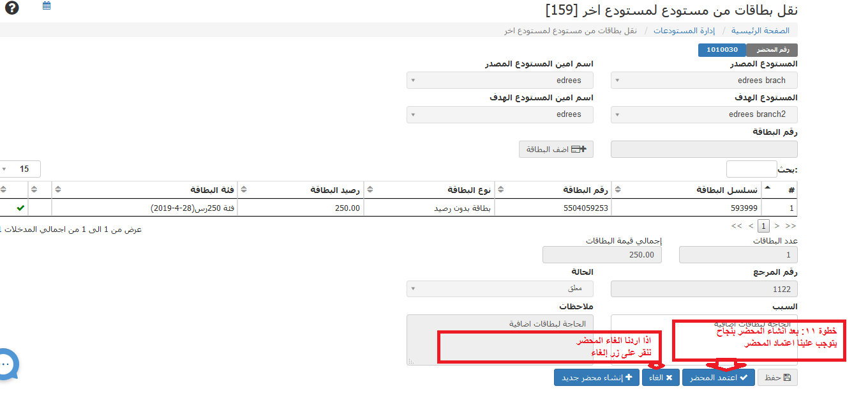Screen dimensions: 868x393
Task: Open the الحالة status dropdown
Action: 500,289
